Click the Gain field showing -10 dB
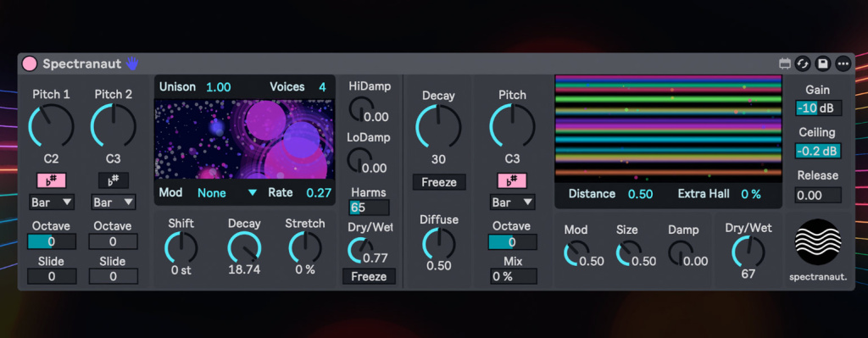Image resolution: width=868 pixels, height=338 pixels. click(x=819, y=108)
